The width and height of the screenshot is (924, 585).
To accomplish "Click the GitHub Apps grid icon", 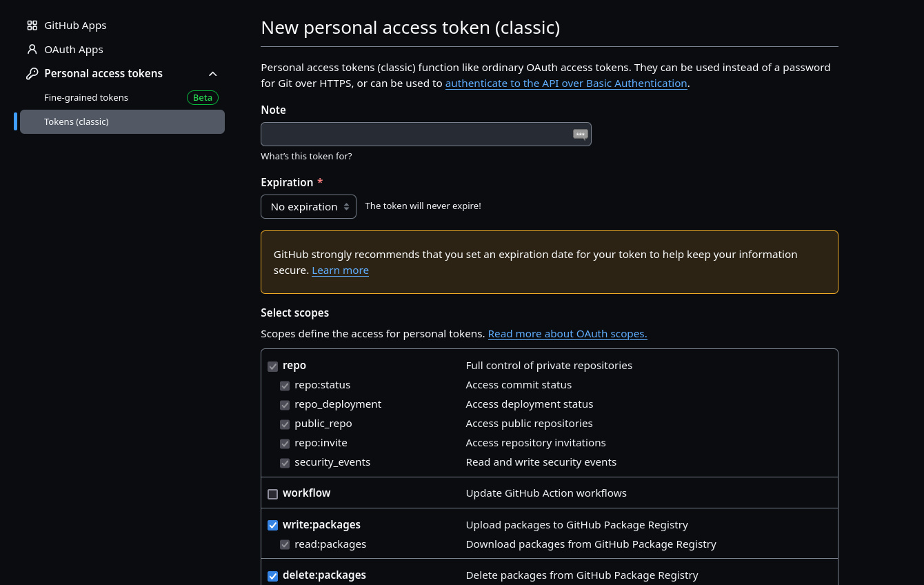I will click(x=32, y=26).
